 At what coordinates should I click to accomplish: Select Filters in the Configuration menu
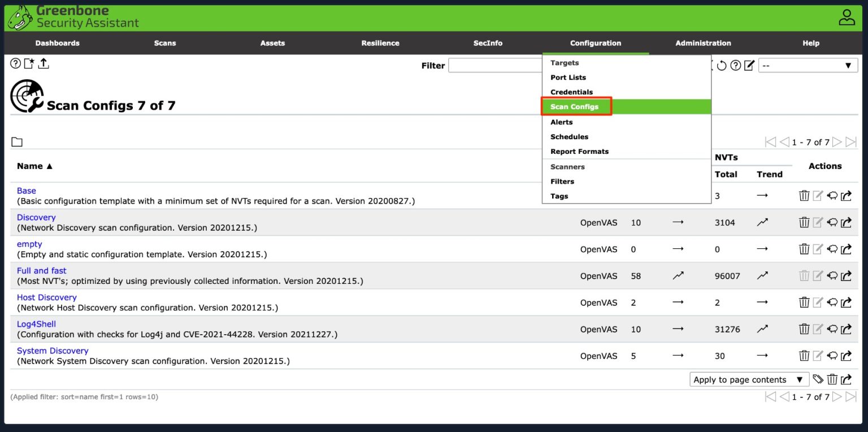[x=626, y=182]
